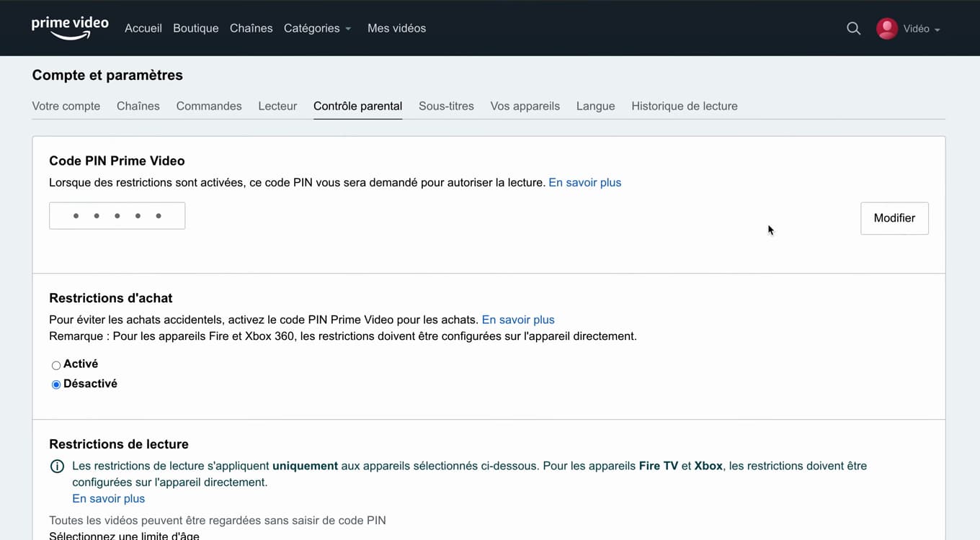Click the PIN code input field
The image size is (980, 540).
pos(117,216)
